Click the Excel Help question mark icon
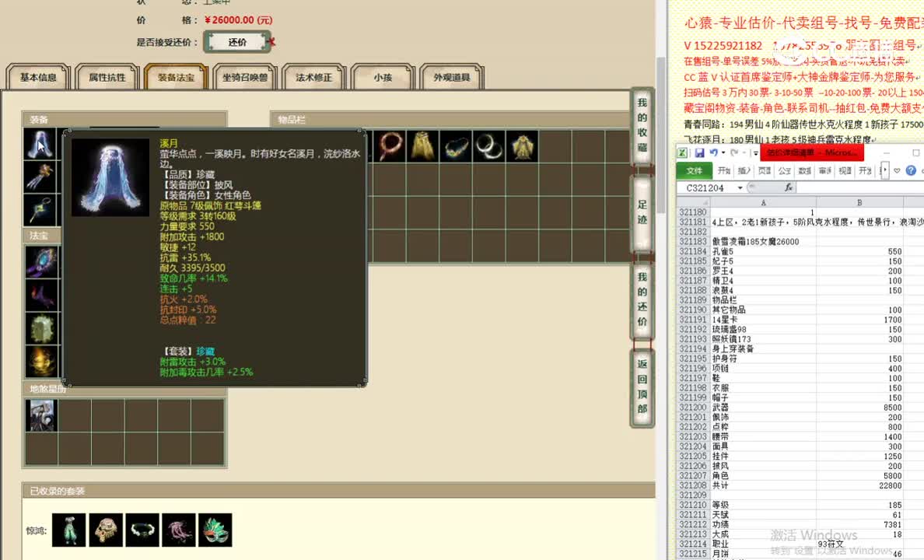This screenshot has height=560, width=924. point(912,170)
